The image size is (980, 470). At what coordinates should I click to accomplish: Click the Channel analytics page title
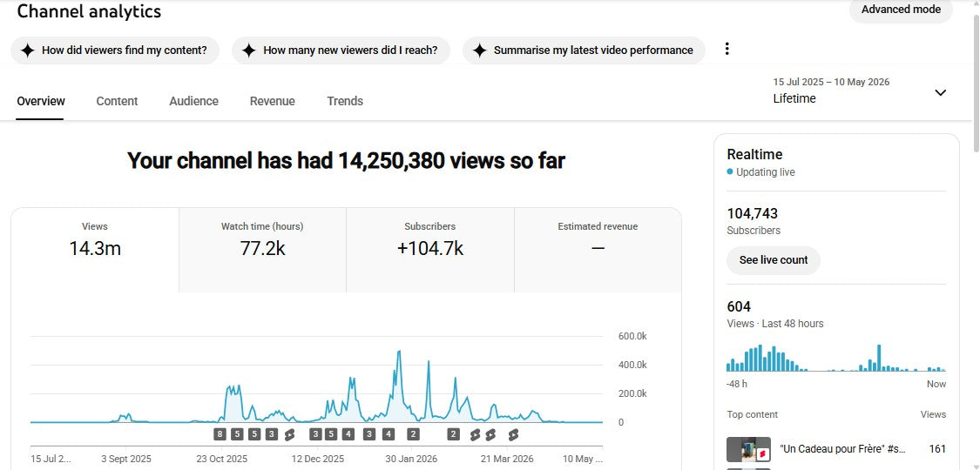click(89, 11)
